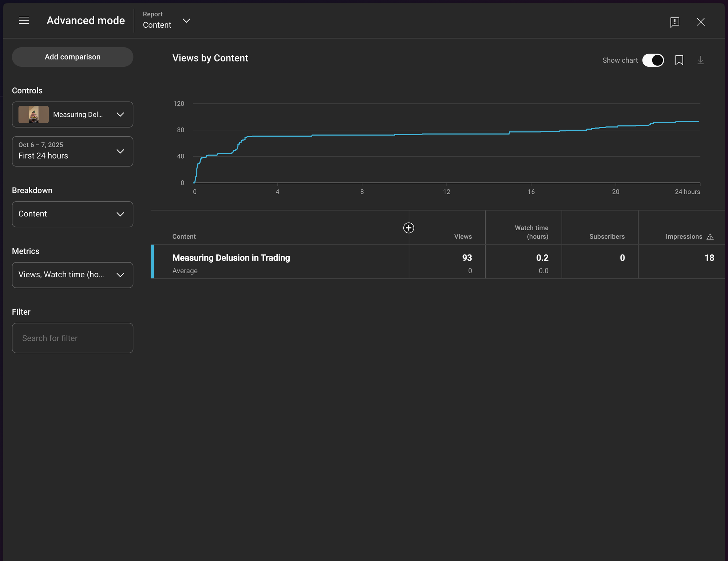The image size is (728, 561).
Task: Open the Metrics selection dropdown
Action: [x=72, y=275]
